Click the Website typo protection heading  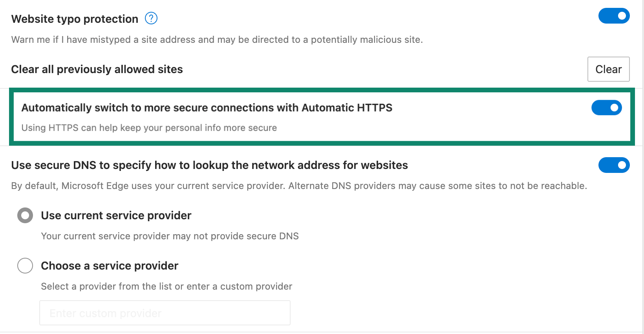pyautogui.click(x=75, y=18)
